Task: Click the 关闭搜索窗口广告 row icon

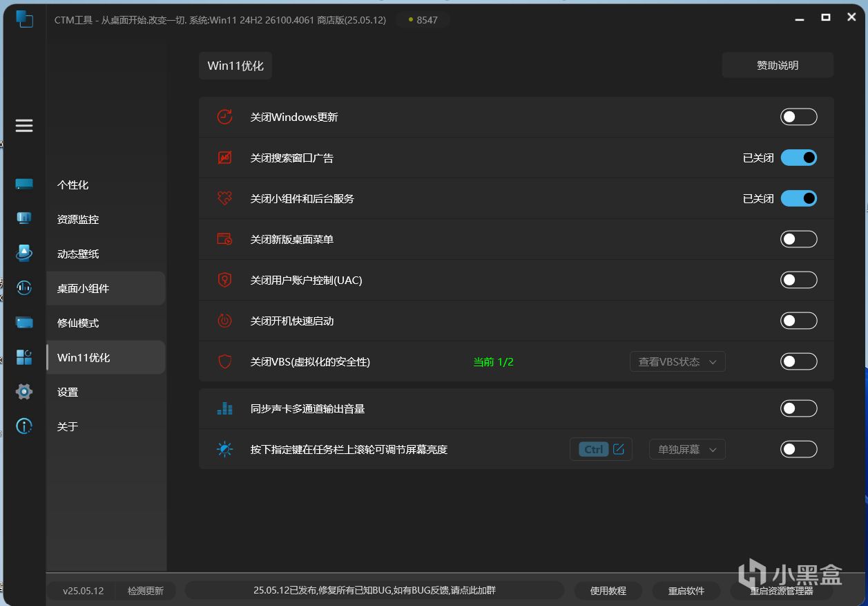Action: (224, 158)
